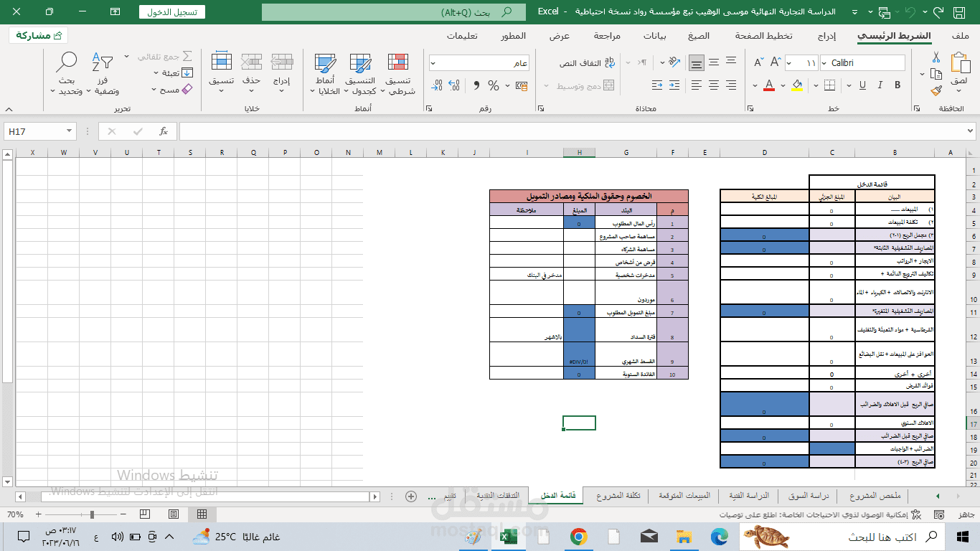Click the increase decimal icon
The width and height of the screenshot is (980, 551).
(455, 85)
